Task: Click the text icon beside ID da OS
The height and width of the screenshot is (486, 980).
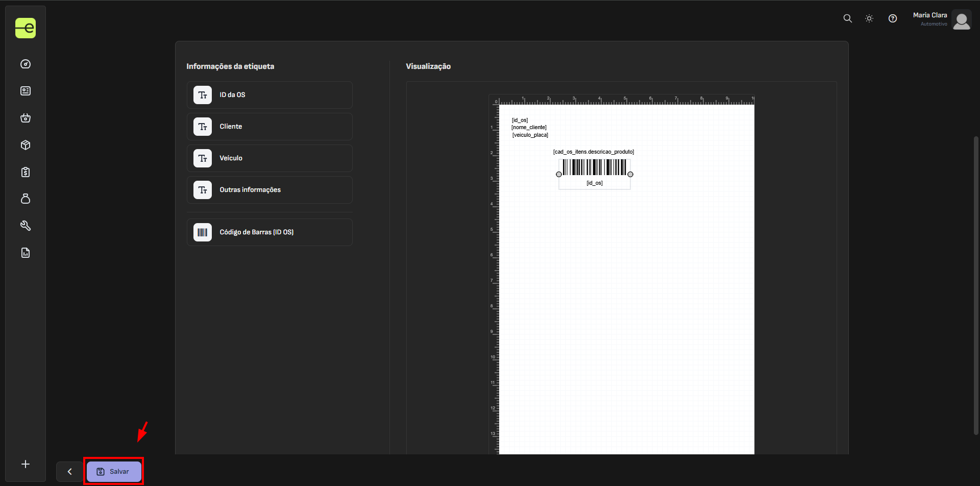Action: tap(203, 95)
